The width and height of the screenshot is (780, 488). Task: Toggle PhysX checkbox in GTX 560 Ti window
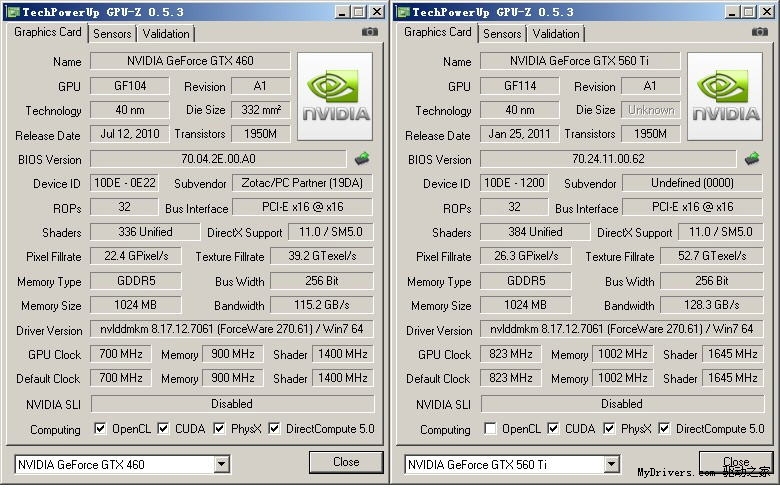pos(609,429)
